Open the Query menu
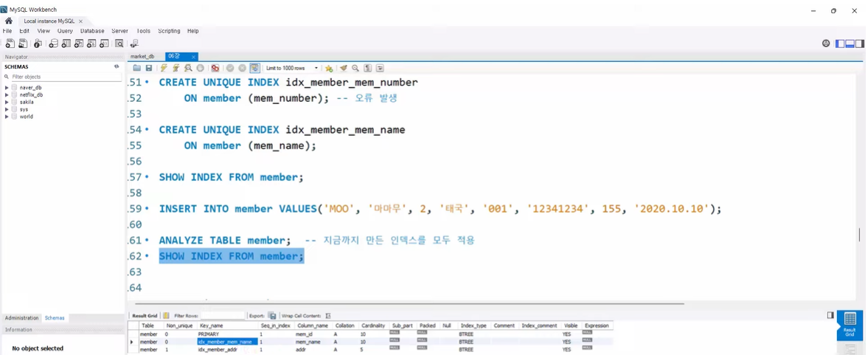The height and width of the screenshot is (355, 868). [x=65, y=31]
